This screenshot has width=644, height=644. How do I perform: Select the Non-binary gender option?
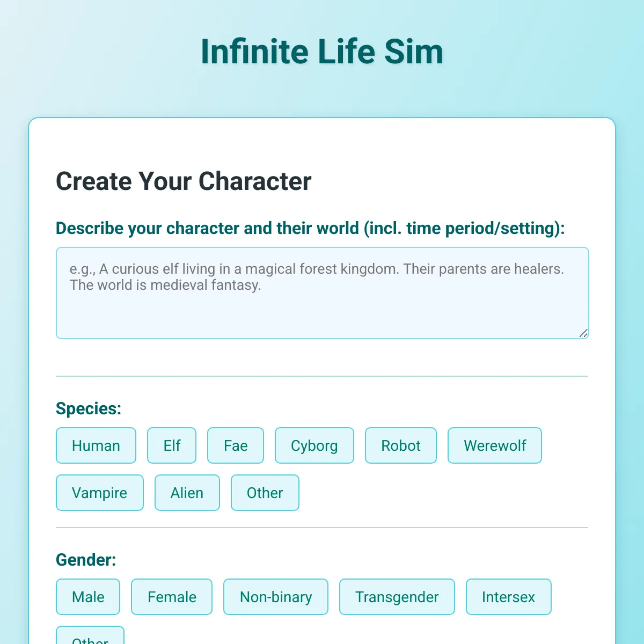tap(276, 597)
